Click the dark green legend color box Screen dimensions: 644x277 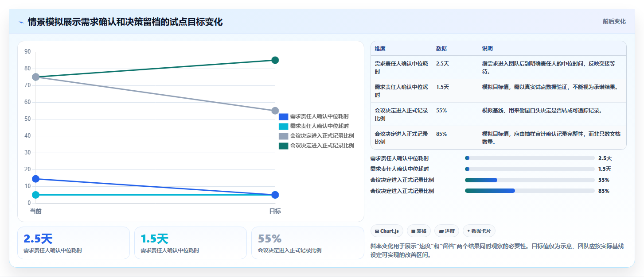pyautogui.click(x=284, y=146)
